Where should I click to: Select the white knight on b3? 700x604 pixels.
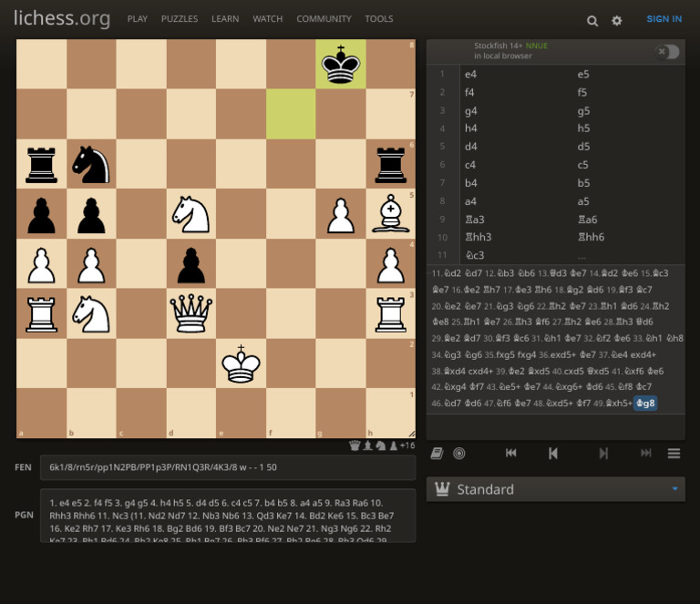coord(91,313)
